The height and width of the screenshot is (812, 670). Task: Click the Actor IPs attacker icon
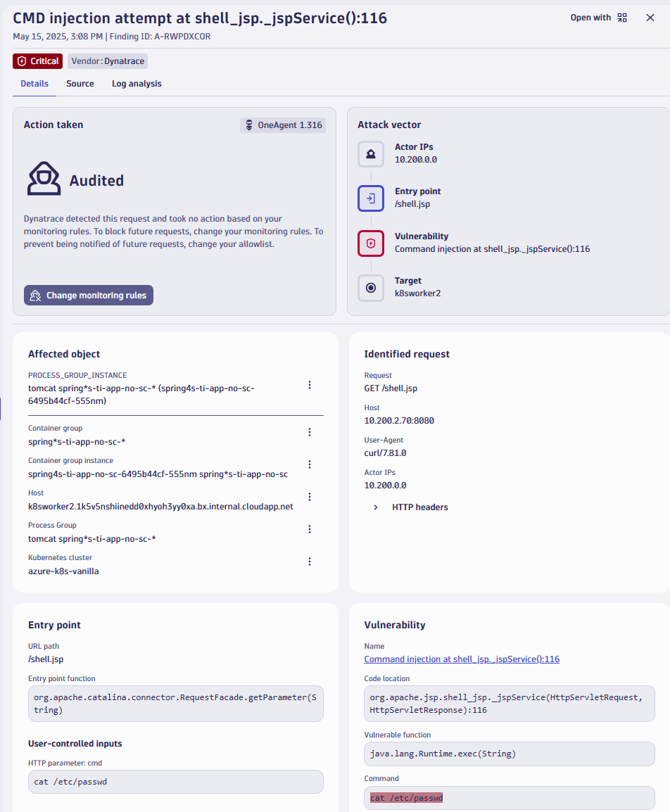click(371, 154)
